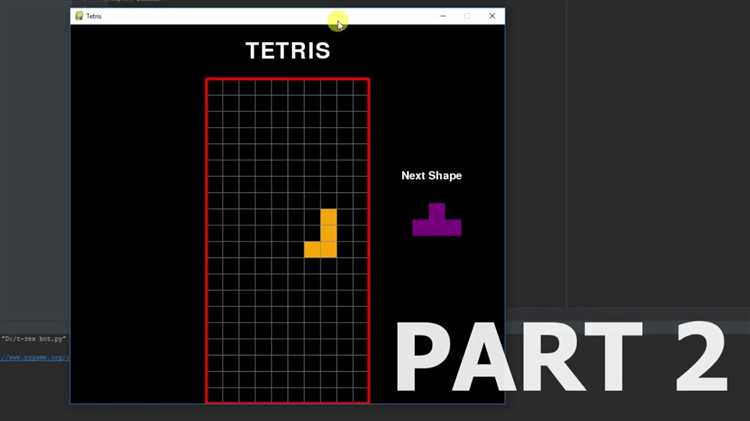The height and width of the screenshot is (421, 750).
Task: Click the 'Next Shape' label
Action: (431, 176)
